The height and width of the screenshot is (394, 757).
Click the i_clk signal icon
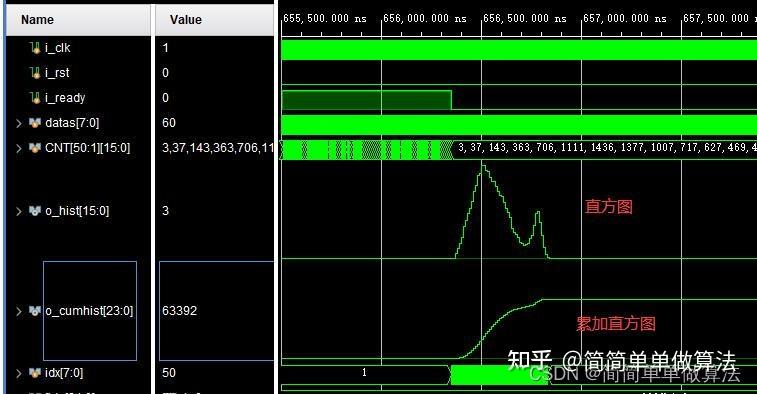click(x=35, y=48)
